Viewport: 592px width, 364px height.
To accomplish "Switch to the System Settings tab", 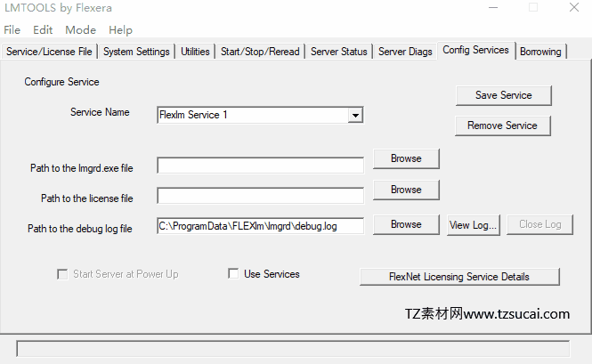I will [136, 52].
